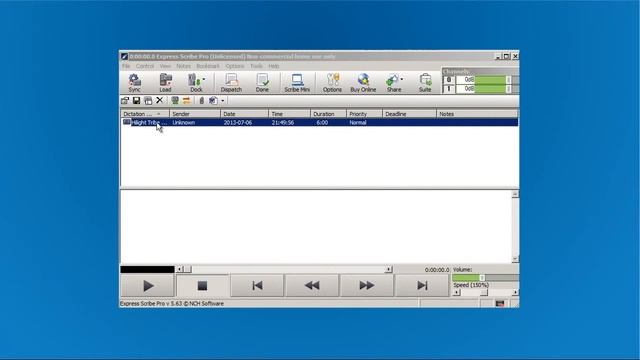Click the 2013-07-06 date cell
Viewport: 640px width, 360px height.
(x=238, y=122)
